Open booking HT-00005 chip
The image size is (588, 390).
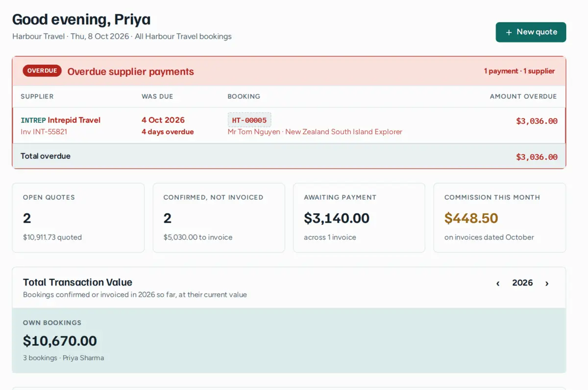click(249, 120)
